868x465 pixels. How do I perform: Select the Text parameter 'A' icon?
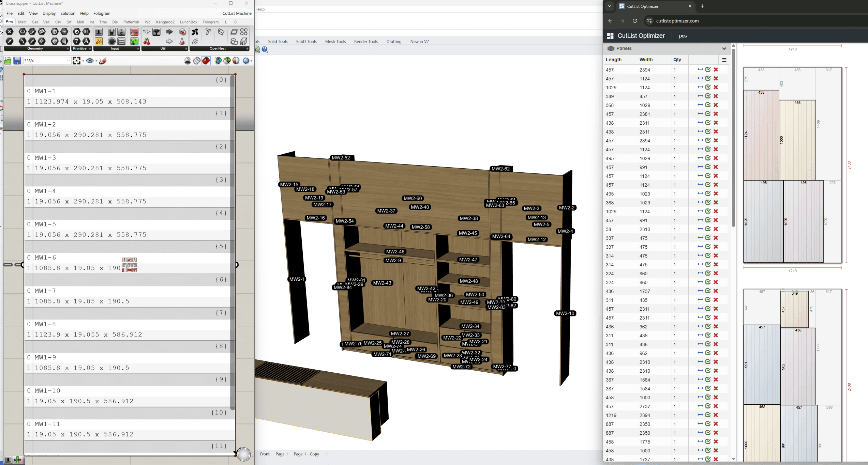coord(86,41)
